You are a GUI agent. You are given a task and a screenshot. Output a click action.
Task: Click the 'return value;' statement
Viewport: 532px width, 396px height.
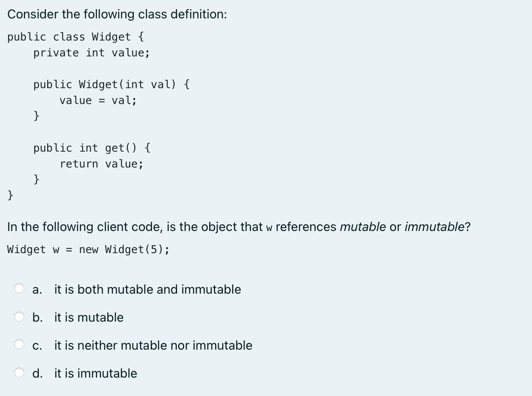(101, 163)
